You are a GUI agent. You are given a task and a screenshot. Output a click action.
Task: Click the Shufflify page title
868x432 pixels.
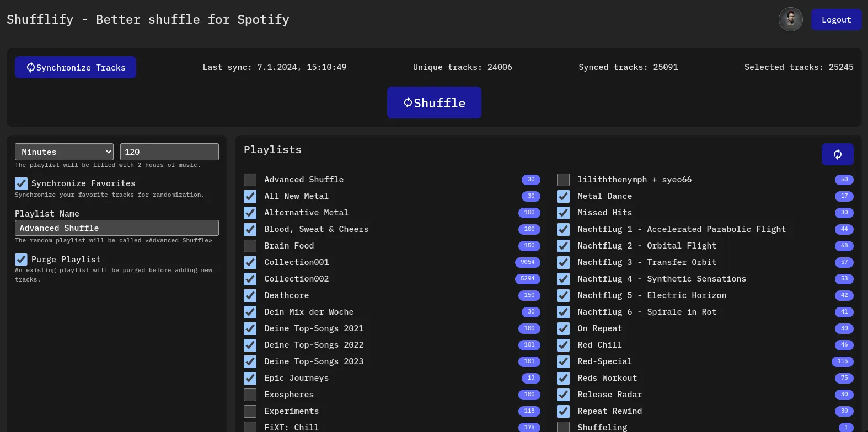(148, 20)
